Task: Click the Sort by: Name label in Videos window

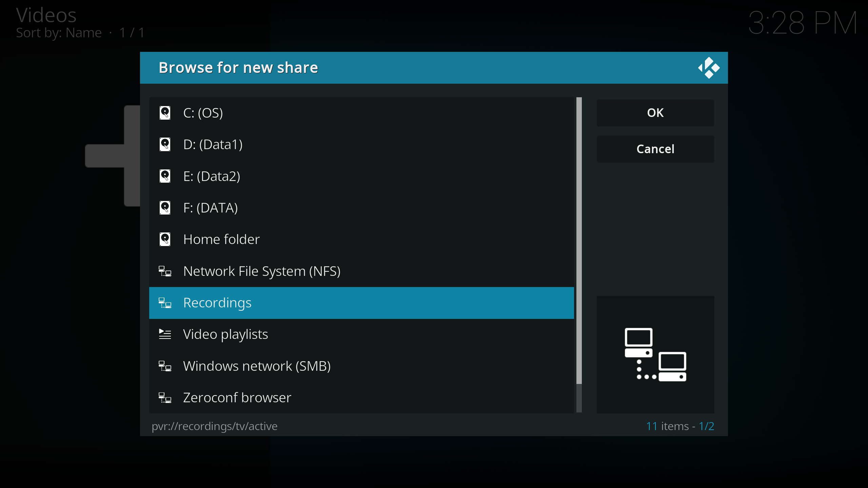Action: click(x=59, y=33)
